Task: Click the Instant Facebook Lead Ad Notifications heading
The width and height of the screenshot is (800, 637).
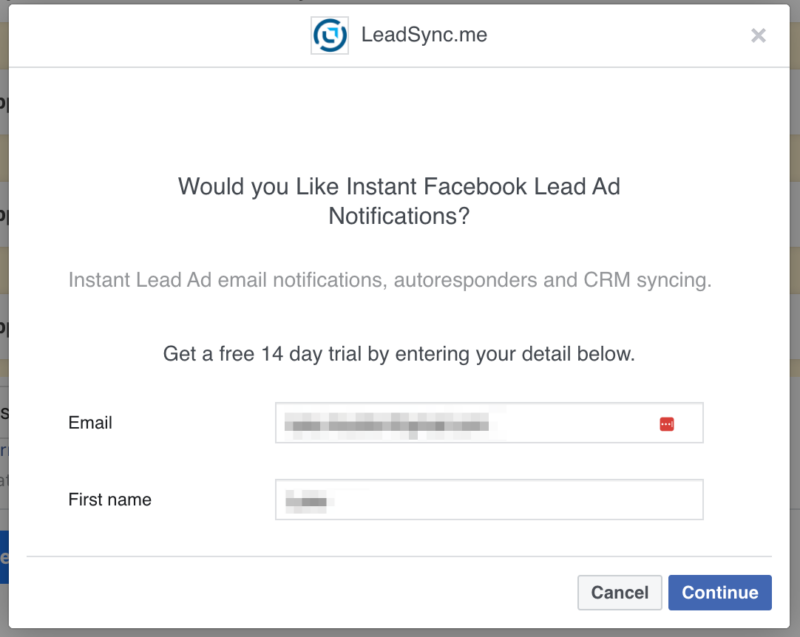Action: tap(399, 201)
